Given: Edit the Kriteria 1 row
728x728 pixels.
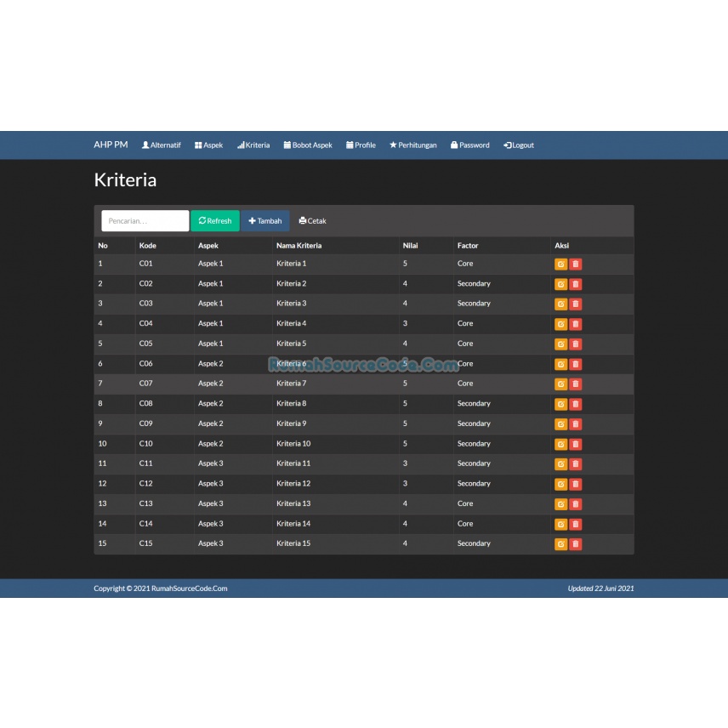Looking at the screenshot, I should pyautogui.click(x=560, y=264).
